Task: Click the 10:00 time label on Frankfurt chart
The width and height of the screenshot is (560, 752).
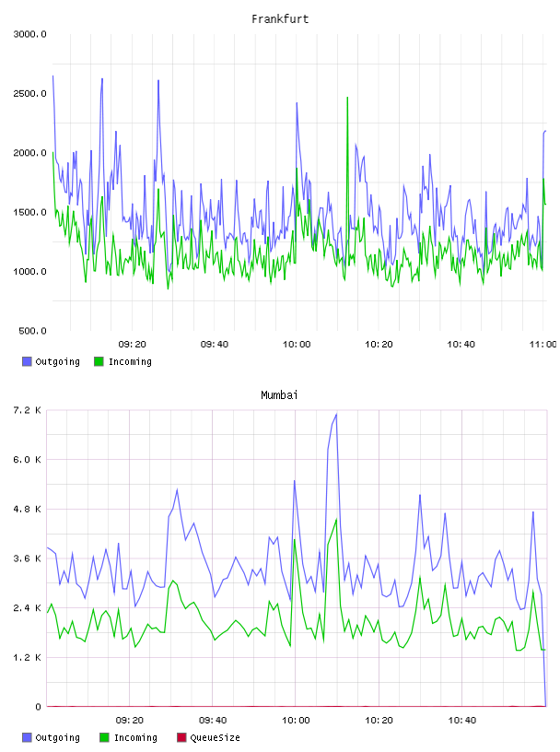Action: [x=297, y=345]
